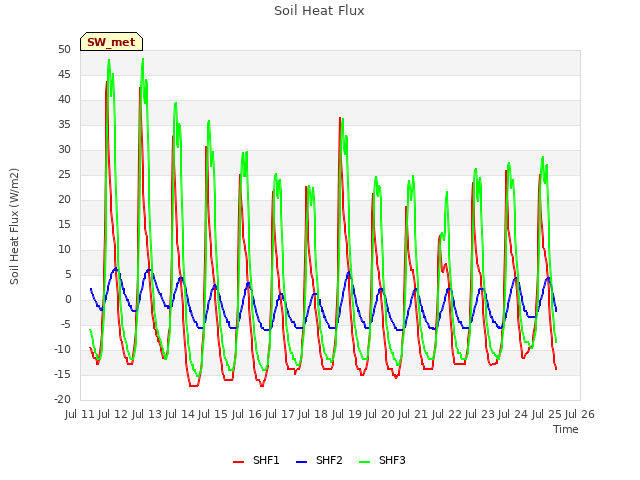Click the 25 y-axis tick label
This screenshot has width=640, height=480.
click(x=64, y=175)
